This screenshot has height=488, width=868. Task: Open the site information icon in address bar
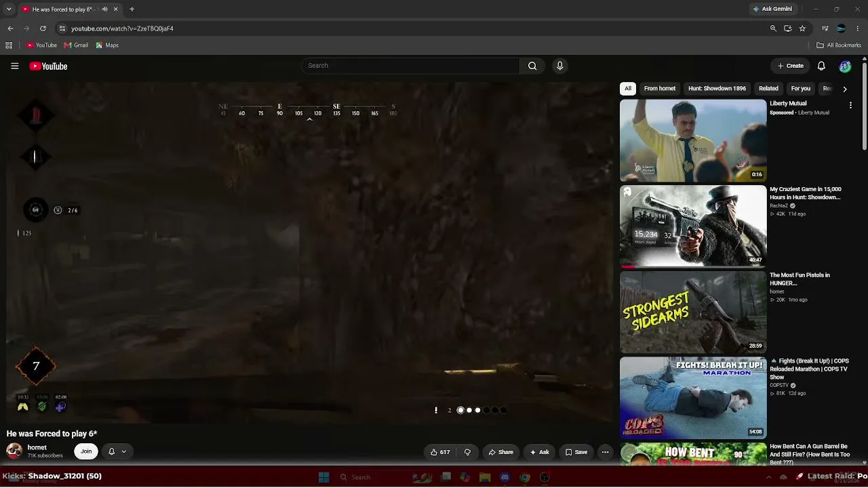(x=62, y=28)
